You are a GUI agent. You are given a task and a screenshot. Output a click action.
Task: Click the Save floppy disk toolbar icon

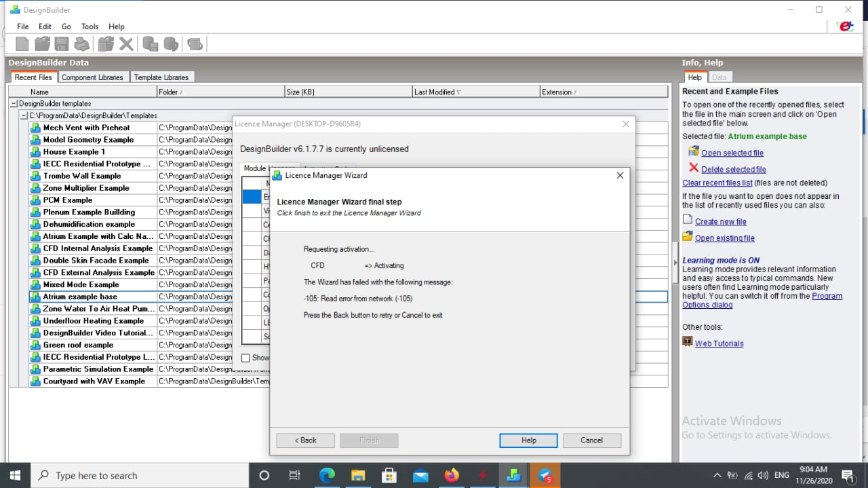pos(62,44)
